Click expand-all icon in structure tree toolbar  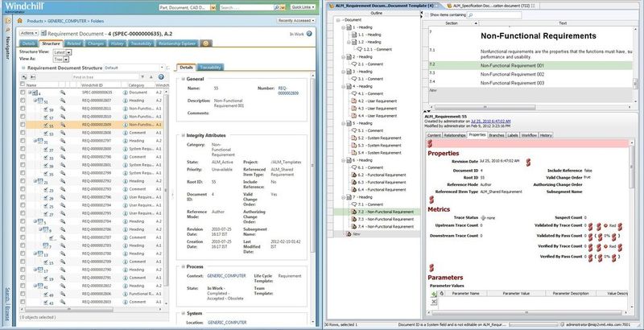coord(24,76)
